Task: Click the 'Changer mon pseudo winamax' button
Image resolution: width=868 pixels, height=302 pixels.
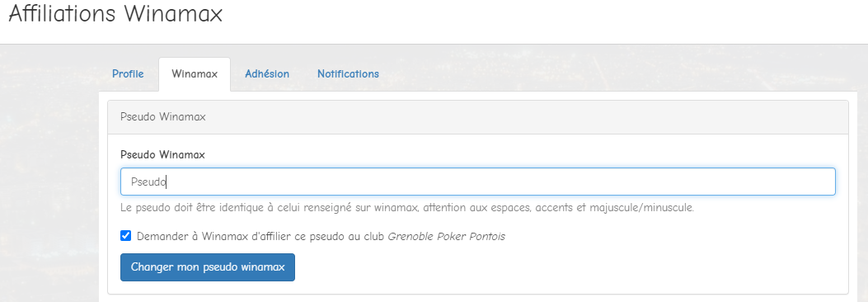Action: [208, 267]
